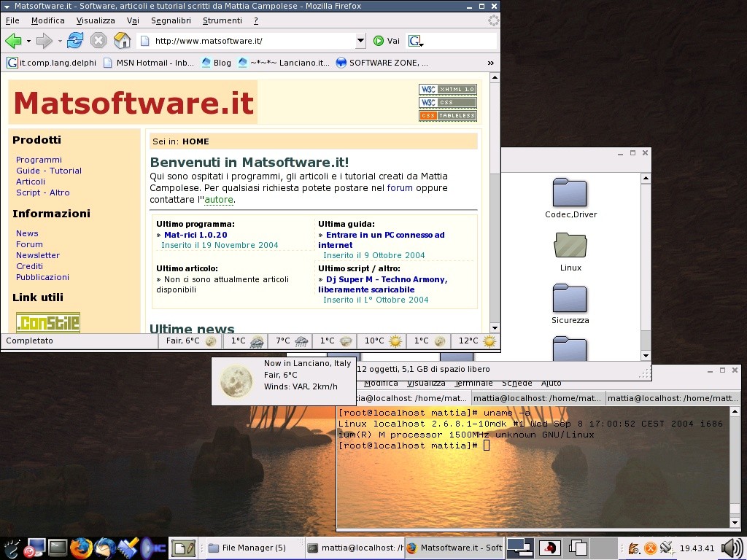Screen dimensions: 747x560
Task: Launch Firefox from the panel icon
Action: pos(82,548)
